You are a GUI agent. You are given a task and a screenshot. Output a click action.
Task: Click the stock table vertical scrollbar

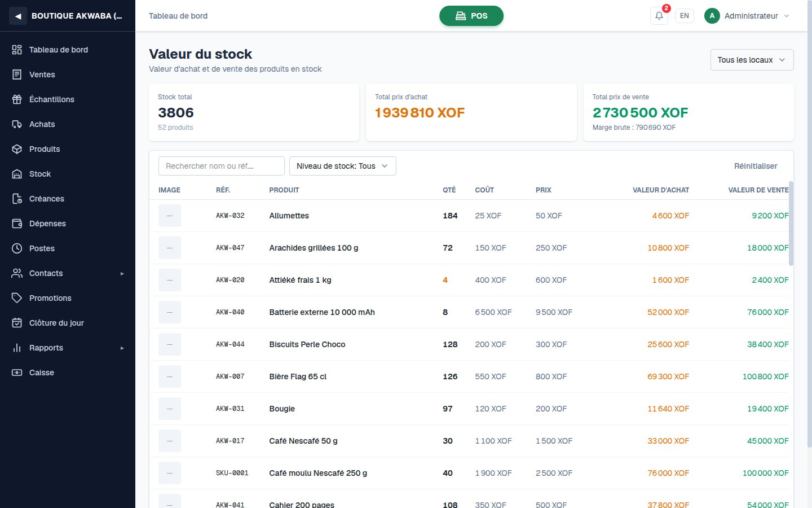tap(791, 224)
